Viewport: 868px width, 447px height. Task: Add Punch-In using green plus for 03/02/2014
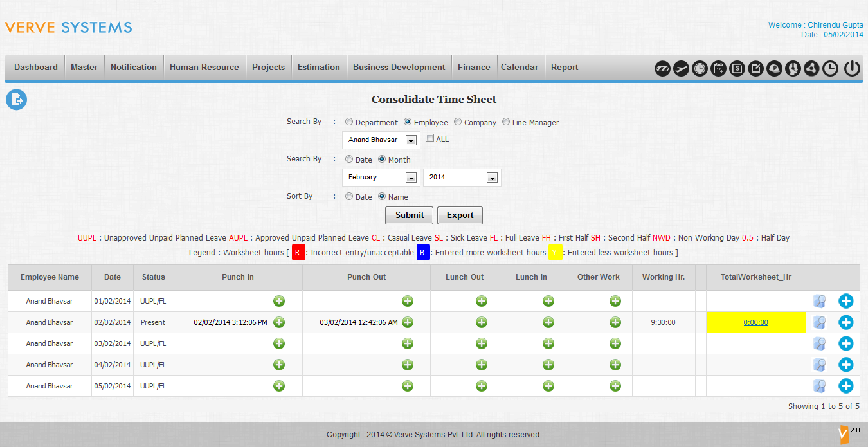[279, 343]
